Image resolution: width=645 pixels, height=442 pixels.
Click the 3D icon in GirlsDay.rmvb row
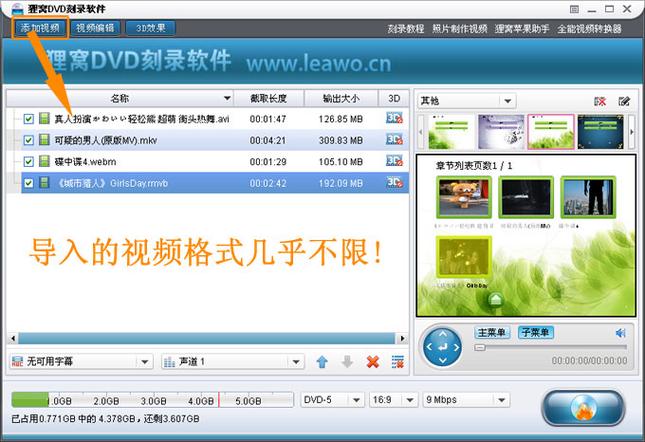[x=394, y=183]
